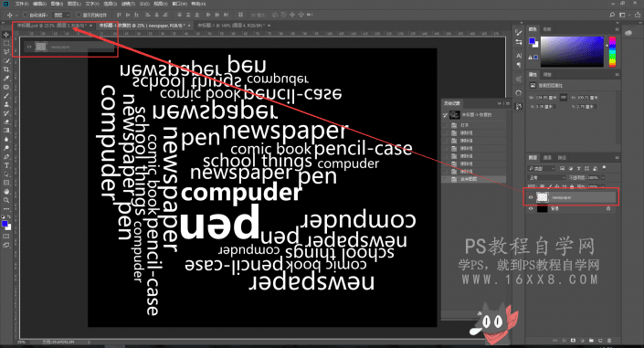Viewport: 644px width, 348px height.
Task: Open the layer blend mode dropdown
Action: point(545,177)
